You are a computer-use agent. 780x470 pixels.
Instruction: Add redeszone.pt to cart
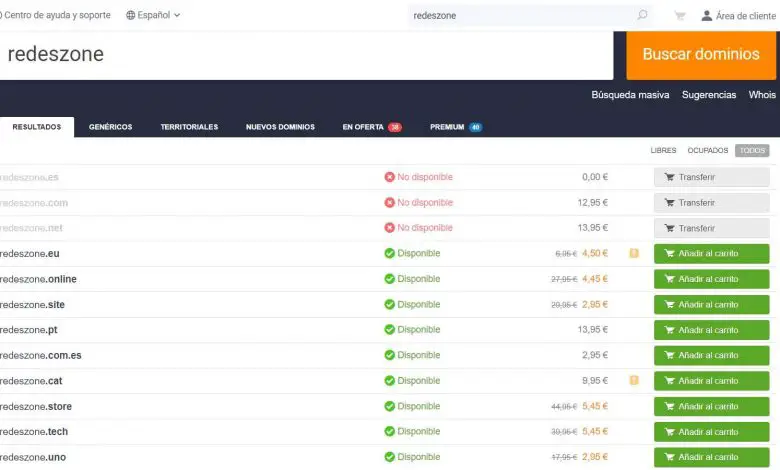coord(711,330)
